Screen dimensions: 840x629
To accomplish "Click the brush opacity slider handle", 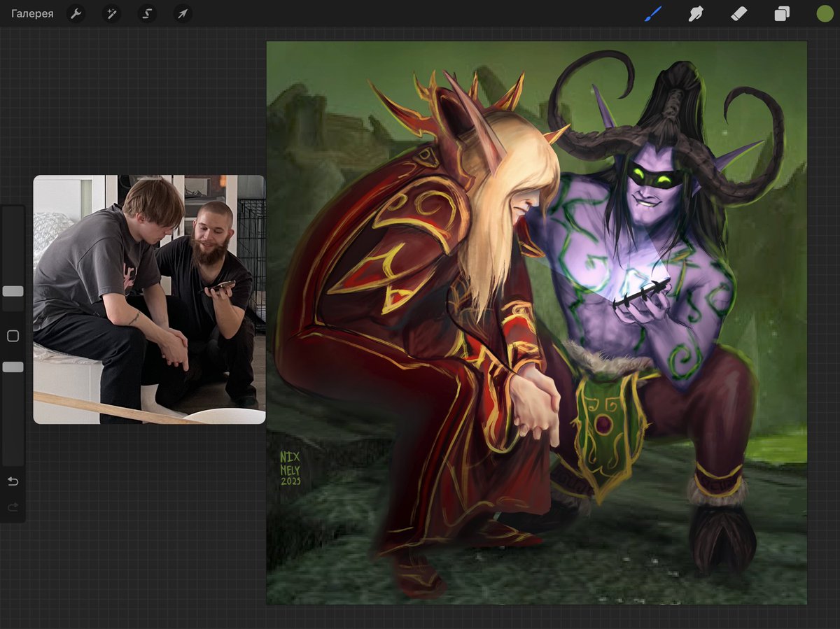I will (13, 367).
